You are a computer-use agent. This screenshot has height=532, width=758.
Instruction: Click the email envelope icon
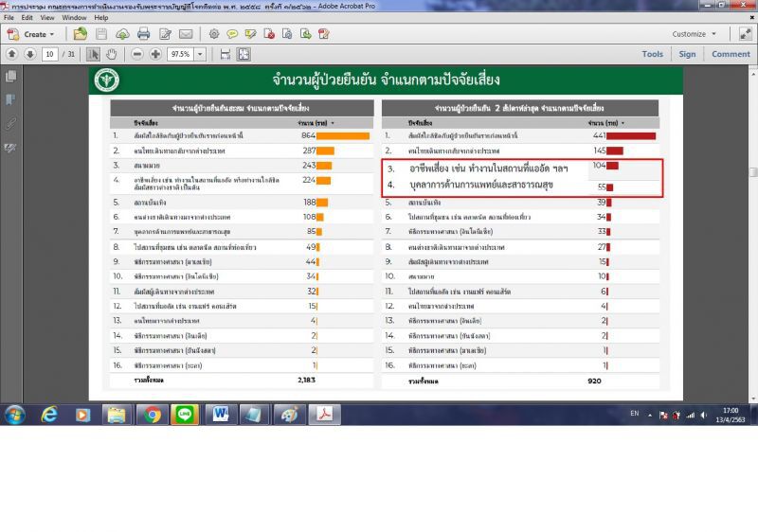click(186, 34)
